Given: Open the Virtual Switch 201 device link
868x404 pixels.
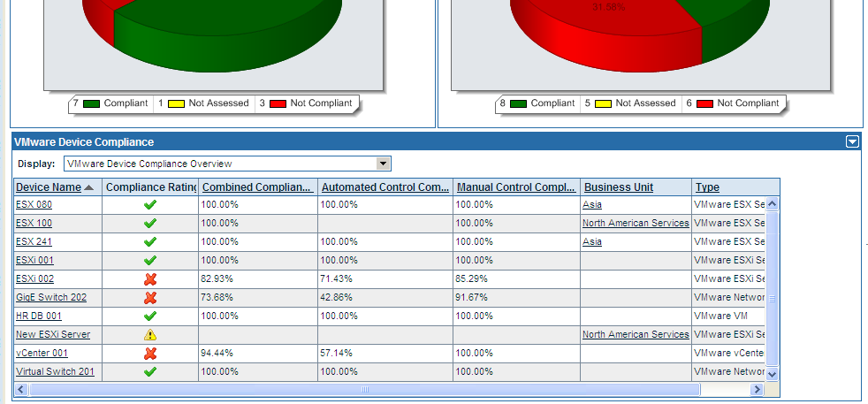Looking at the screenshot, I should [x=56, y=371].
